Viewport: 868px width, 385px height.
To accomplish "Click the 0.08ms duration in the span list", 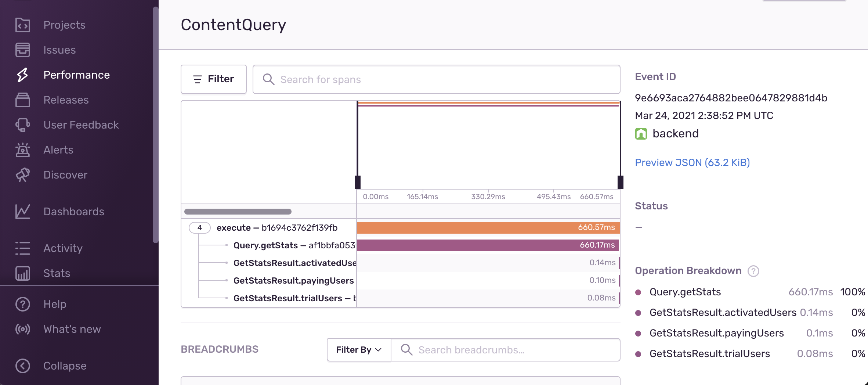I will click(x=601, y=298).
